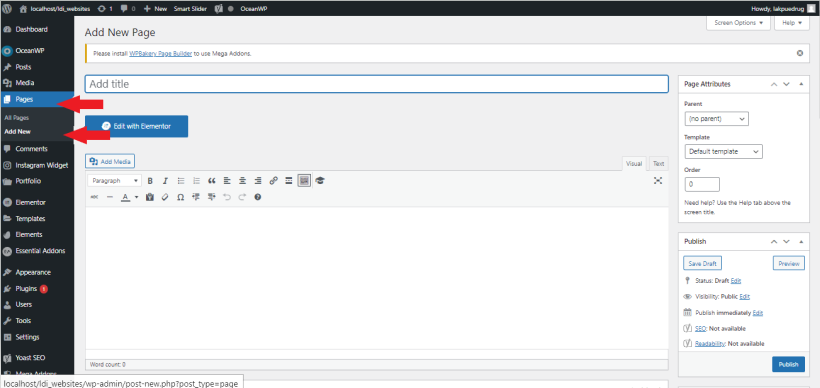Apply strikethrough formatting
820x388 pixels.
coord(94,197)
